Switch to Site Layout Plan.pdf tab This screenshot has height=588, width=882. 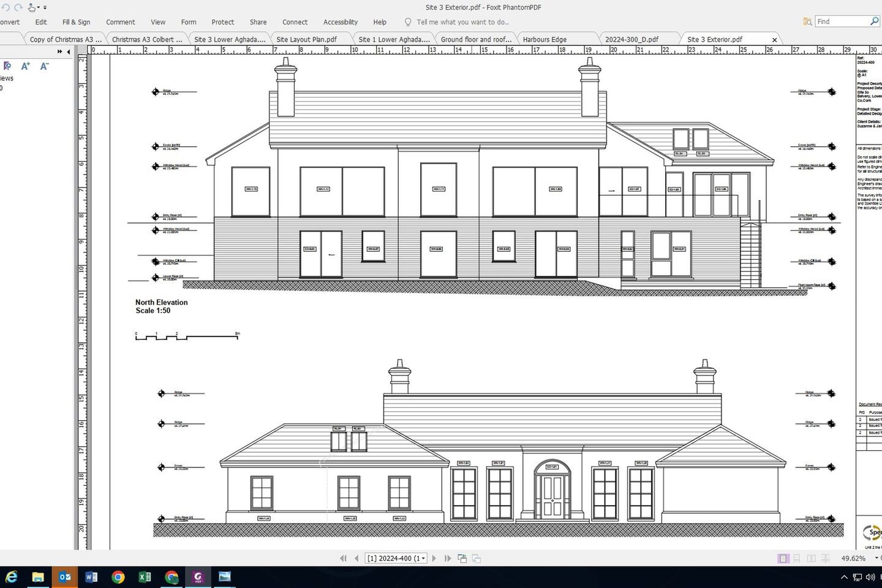pos(306,39)
